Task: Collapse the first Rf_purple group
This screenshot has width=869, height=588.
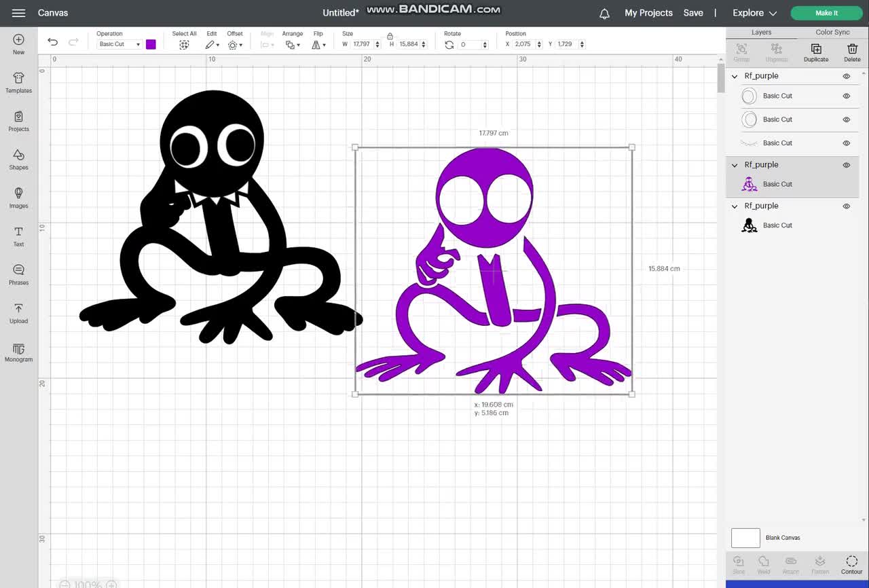Action: pos(735,76)
